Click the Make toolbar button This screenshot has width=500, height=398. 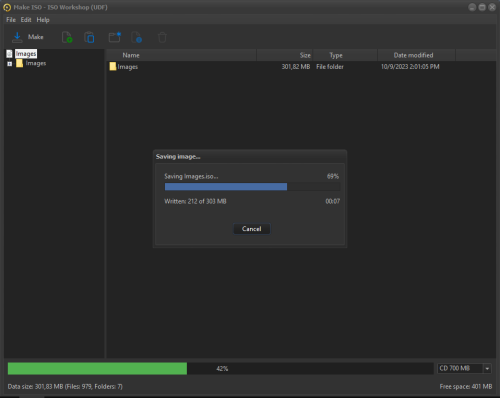click(x=28, y=37)
